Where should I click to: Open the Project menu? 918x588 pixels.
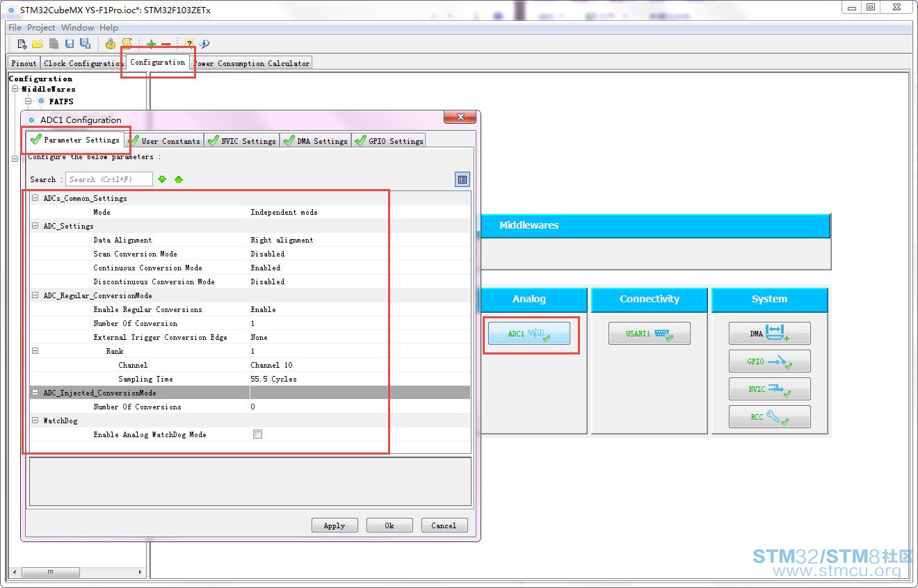(x=41, y=28)
